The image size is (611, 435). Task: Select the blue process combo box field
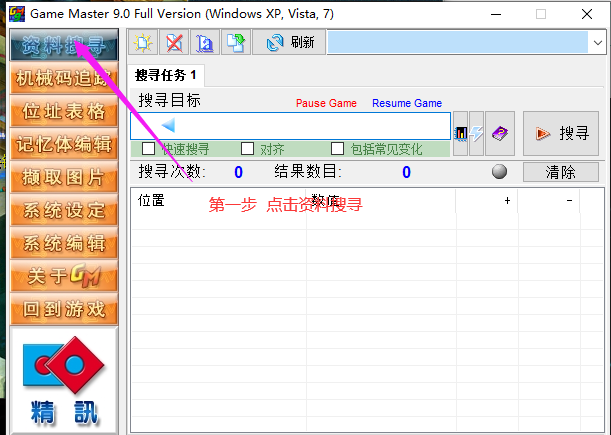click(457, 42)
